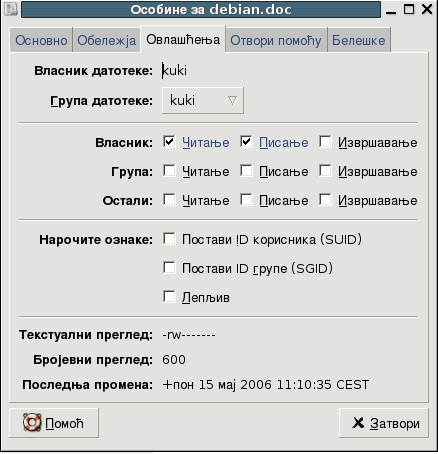Image resolution: width=438 pixels, height=454 pixels.
Task: Enable owner Извршавање permission
Action: (x=325, y=142)
